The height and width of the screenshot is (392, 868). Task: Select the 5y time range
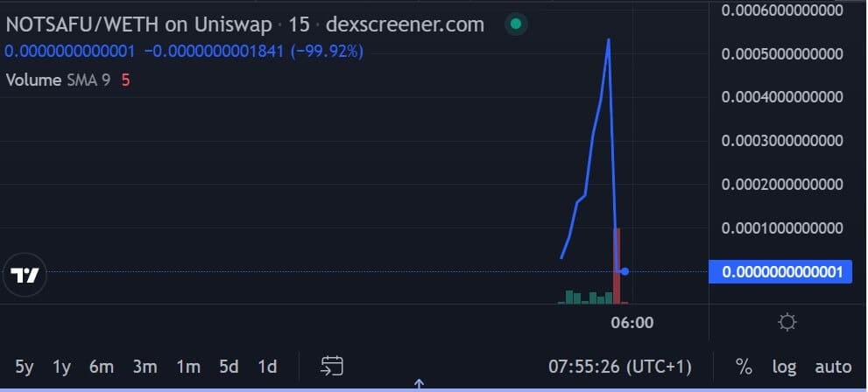[25, 367]
